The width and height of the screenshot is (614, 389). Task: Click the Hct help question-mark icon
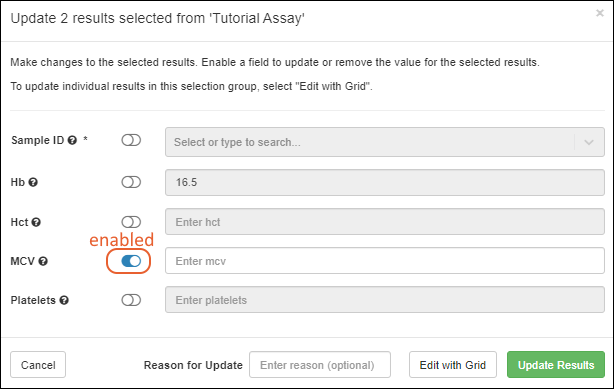pos(36,222)
